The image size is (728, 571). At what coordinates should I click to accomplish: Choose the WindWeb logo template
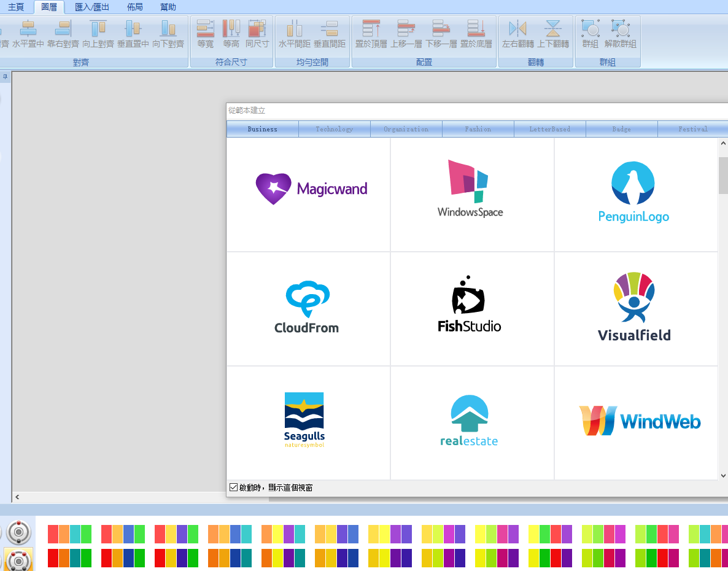[x=636, y=422]
